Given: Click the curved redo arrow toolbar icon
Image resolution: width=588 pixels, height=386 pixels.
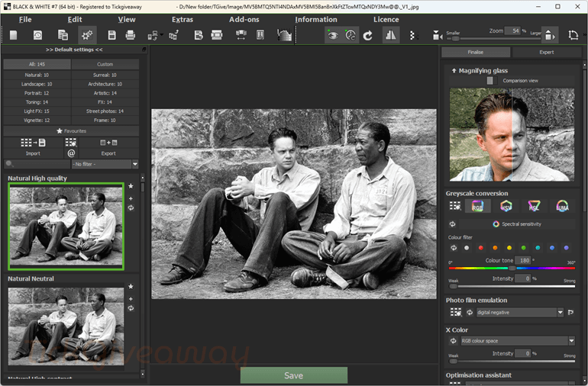Looking at the screenshot, I should 368,35.
